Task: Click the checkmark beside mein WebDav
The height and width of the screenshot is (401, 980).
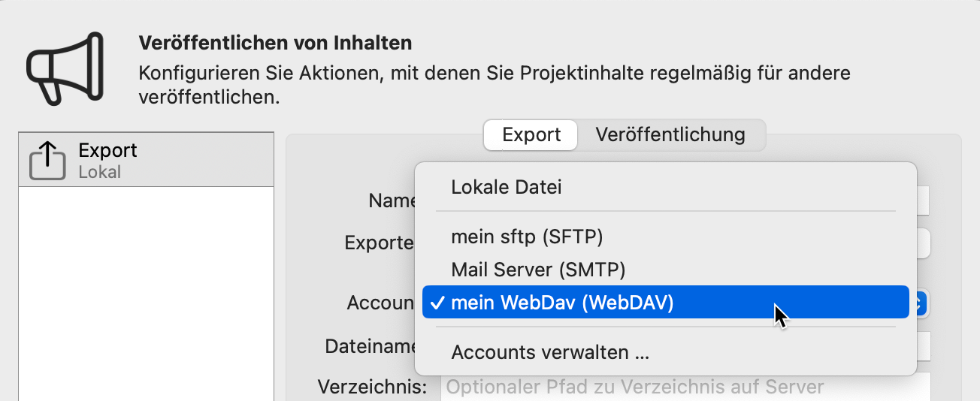Action: (x=436, y=303)
